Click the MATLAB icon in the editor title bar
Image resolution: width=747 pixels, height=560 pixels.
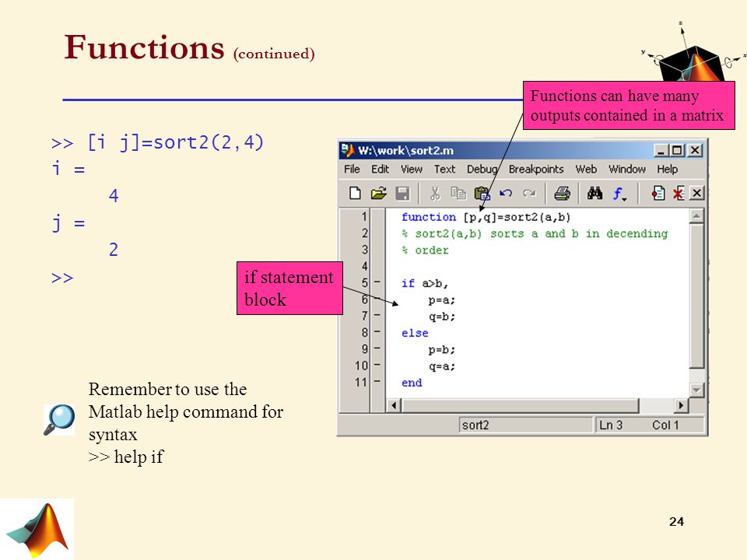349,150
